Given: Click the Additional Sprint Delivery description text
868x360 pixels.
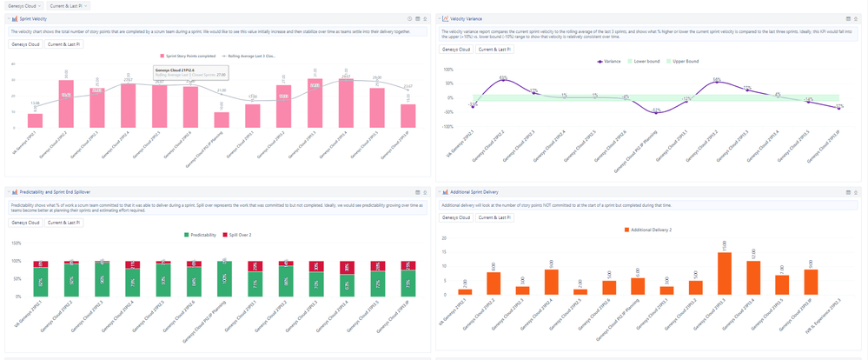Looking at the screenshot, I should [556, 204].
